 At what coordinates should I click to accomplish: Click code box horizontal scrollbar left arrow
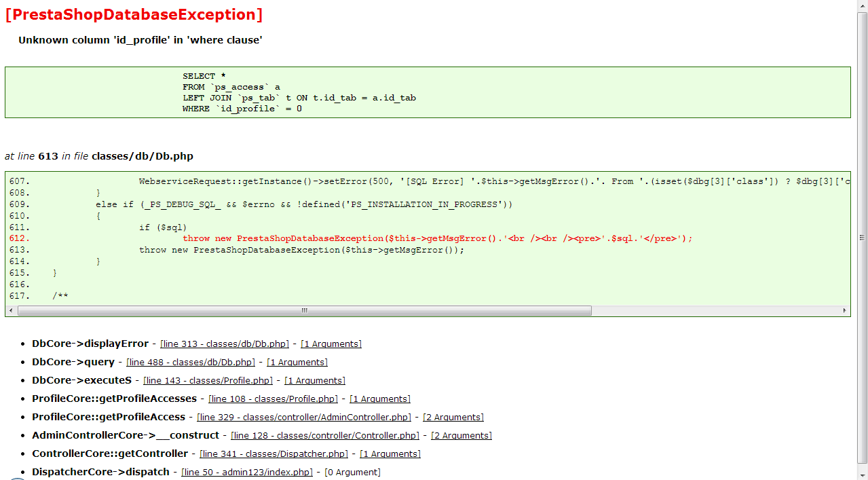point(12,311)
